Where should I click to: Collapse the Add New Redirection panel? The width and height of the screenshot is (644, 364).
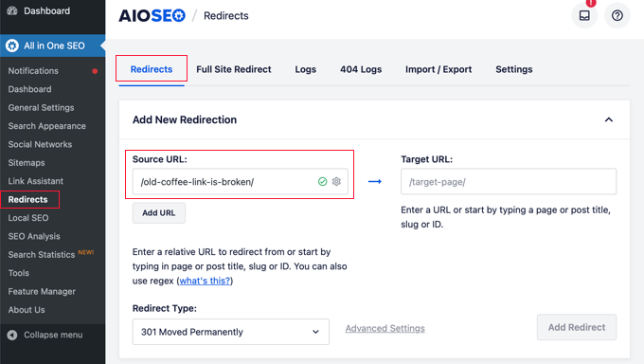609,119
